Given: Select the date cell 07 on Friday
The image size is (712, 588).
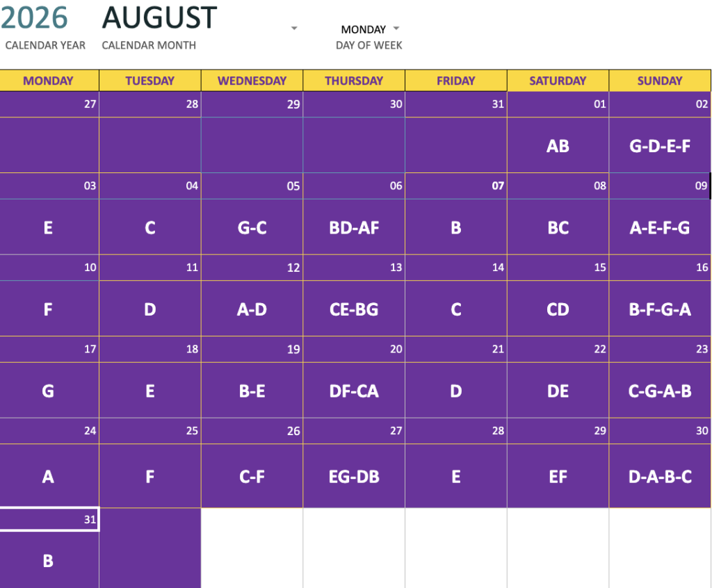Looking at the screenshot, I should coord(456,186).
